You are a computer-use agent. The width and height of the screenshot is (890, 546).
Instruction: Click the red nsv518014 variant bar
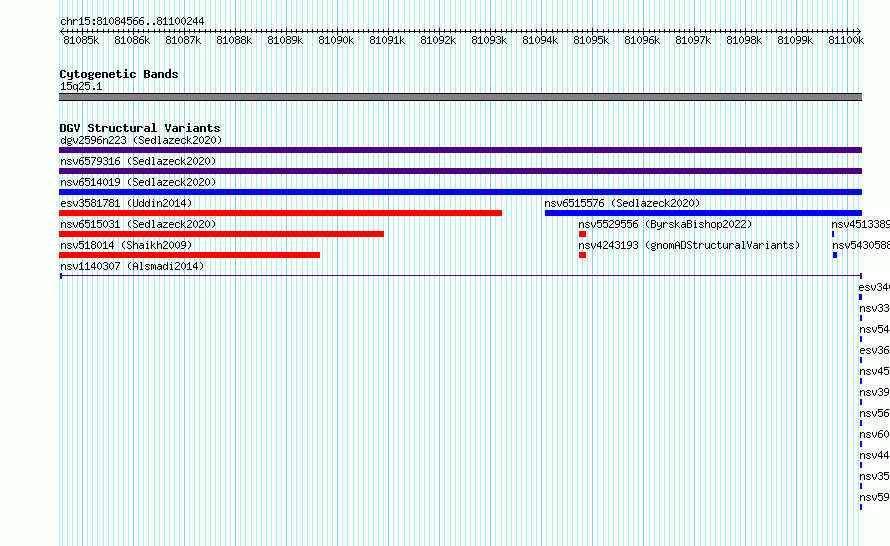pos(190,255)
